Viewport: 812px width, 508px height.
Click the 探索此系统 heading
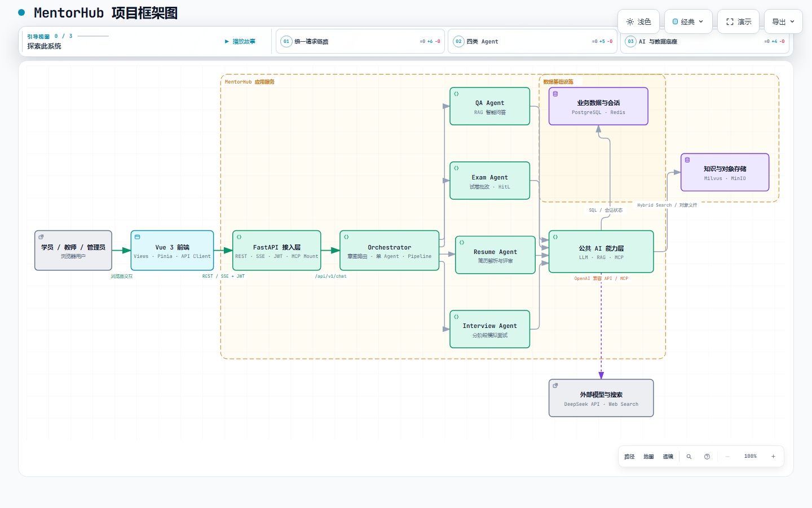[x=44, y=46]
